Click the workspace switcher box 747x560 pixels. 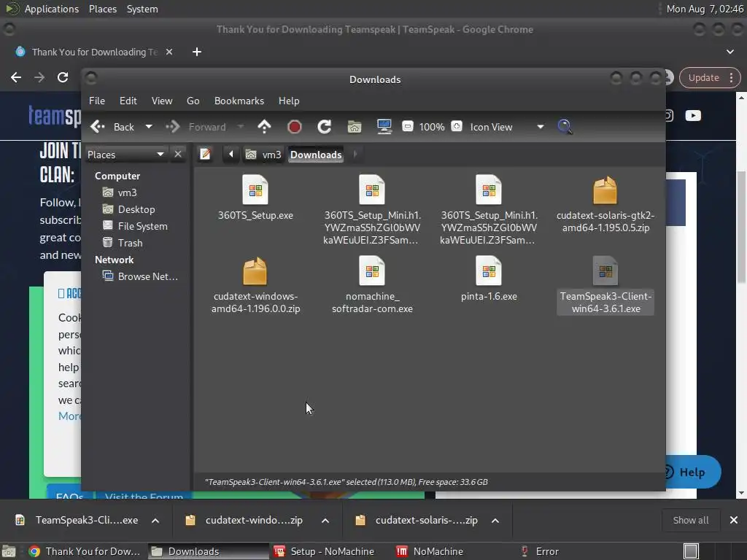pos(691,551)
